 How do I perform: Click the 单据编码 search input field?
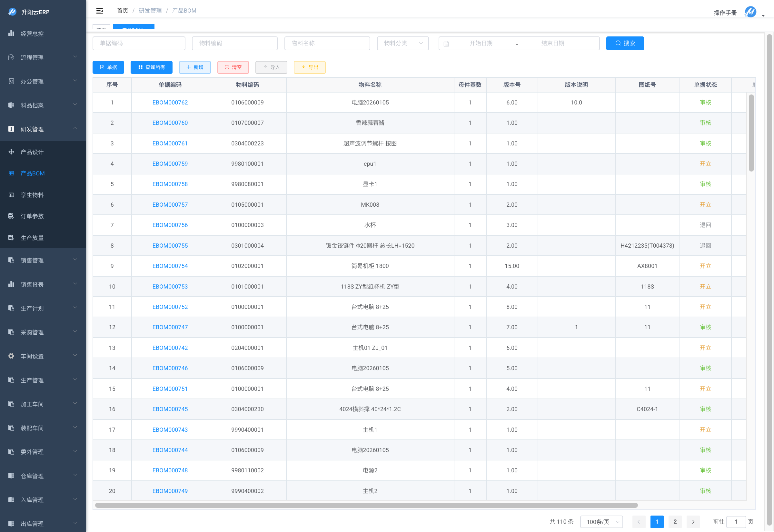click(x=139, y=43)
